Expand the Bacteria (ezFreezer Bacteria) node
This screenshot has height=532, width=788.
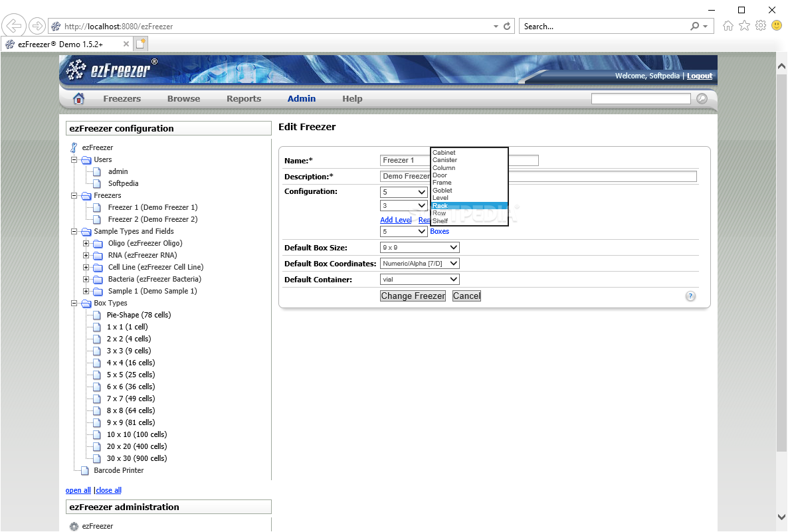(x=86, y=280)
